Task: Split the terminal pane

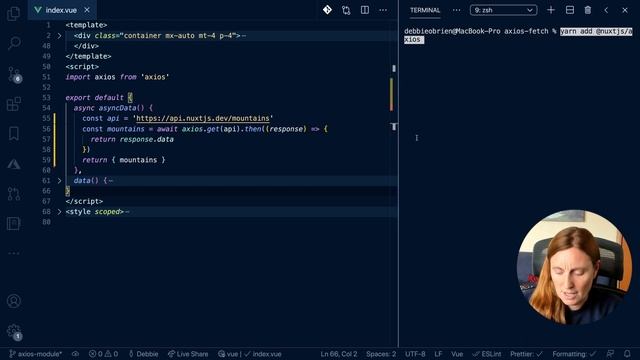Action: click(570, 10)
